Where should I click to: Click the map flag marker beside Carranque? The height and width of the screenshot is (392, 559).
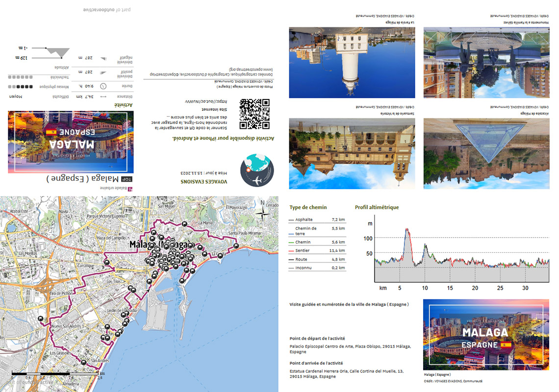[107, 262]
